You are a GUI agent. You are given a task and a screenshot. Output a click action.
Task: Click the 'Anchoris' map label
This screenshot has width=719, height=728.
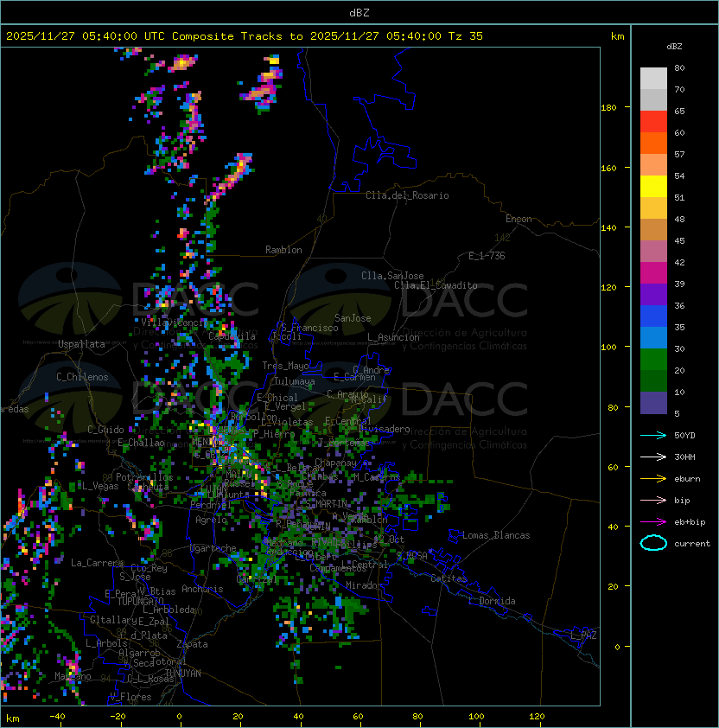pos(202,589)
